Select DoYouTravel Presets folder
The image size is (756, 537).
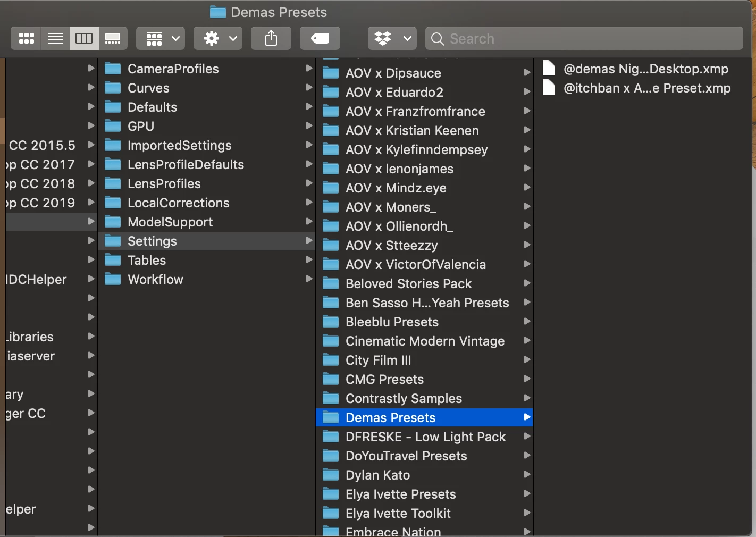click(x=424, y=456)
